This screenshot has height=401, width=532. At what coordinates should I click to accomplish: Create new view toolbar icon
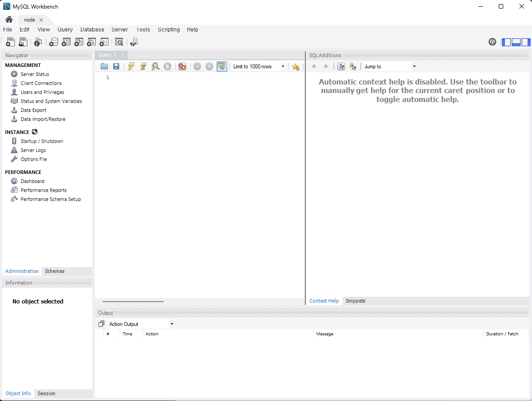(79, 42)
